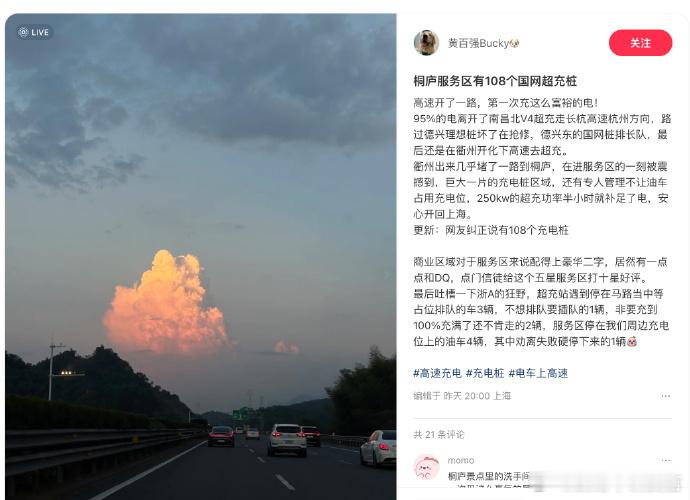This screenshot has height=500, width=690.
Task: Open 黄百强Bucky's profile avatar
Action: click(426, 43)
